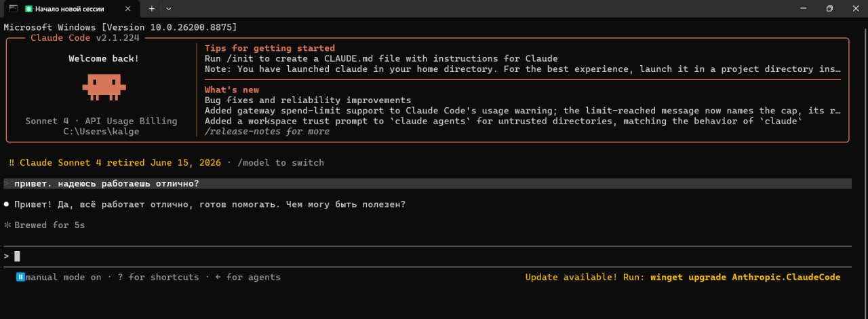Click the /release-notes for more text
The image size is (868, 319).
(x=267, y=131)
